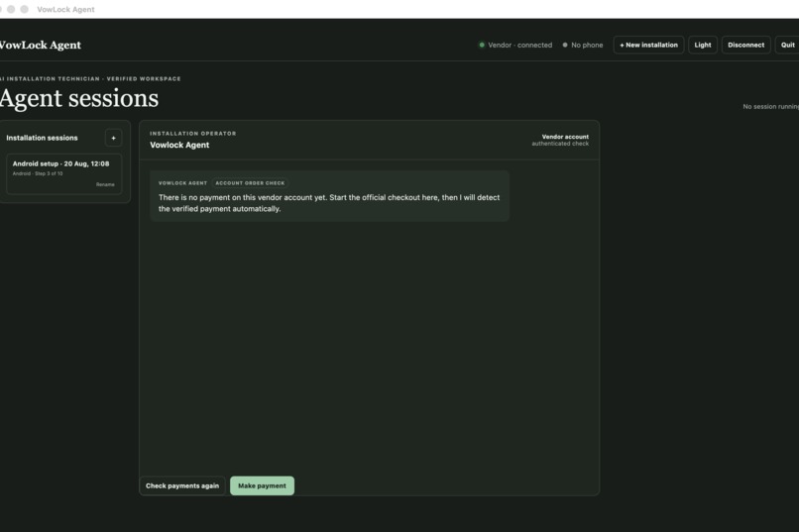Click the Agent sessions heading
Screen dimensions: 799x532
[x=79, y=98]
